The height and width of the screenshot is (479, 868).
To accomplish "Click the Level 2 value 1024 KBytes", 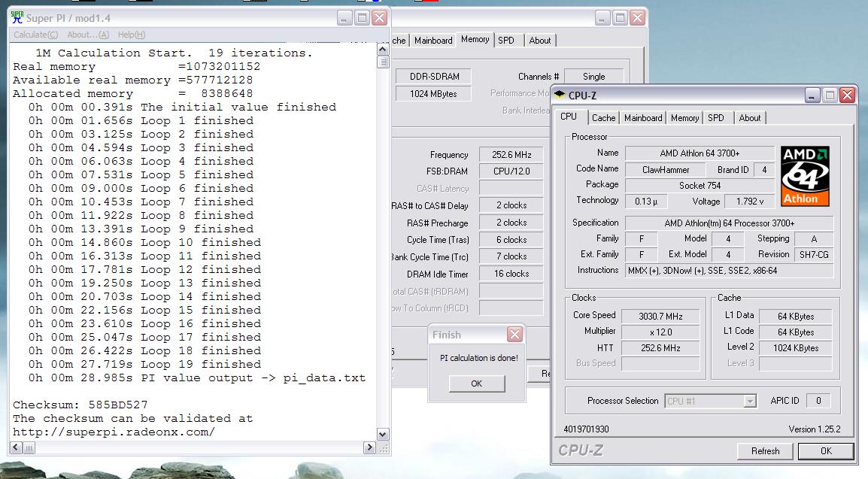I will click(796, 348).
